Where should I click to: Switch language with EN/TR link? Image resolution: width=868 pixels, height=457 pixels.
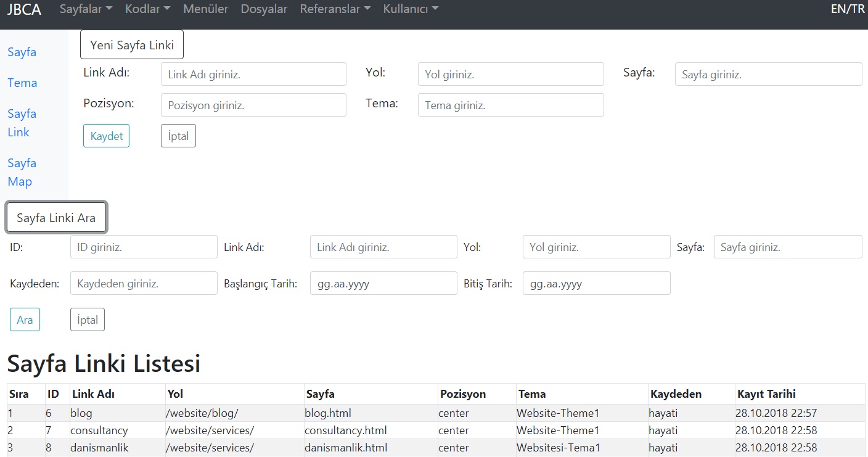click(x=848, y=9)
